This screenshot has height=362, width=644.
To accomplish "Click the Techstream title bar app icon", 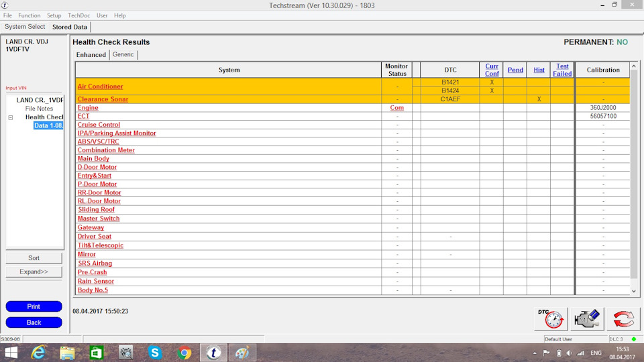I will tap(5, 5).
